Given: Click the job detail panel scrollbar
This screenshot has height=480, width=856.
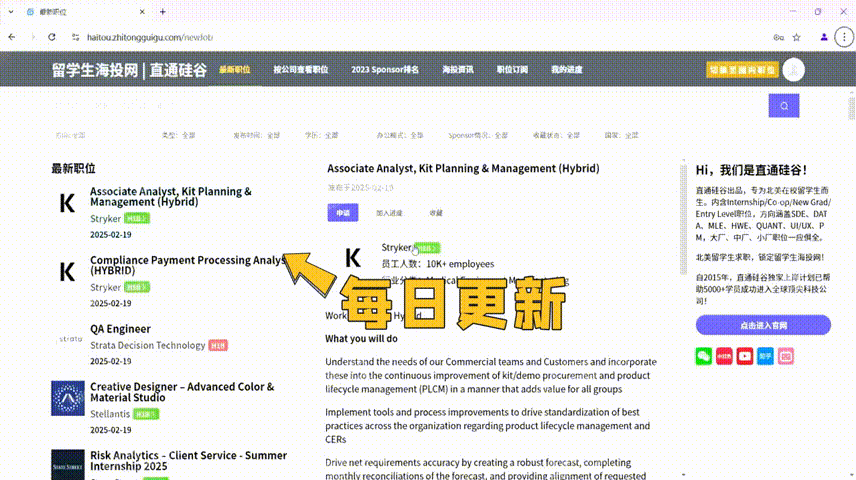Looking at the screenshot, I should pos(683,218).
